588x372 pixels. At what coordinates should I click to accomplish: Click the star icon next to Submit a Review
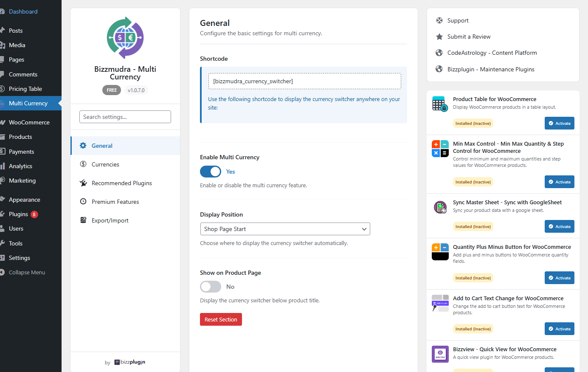coord(439,37)
